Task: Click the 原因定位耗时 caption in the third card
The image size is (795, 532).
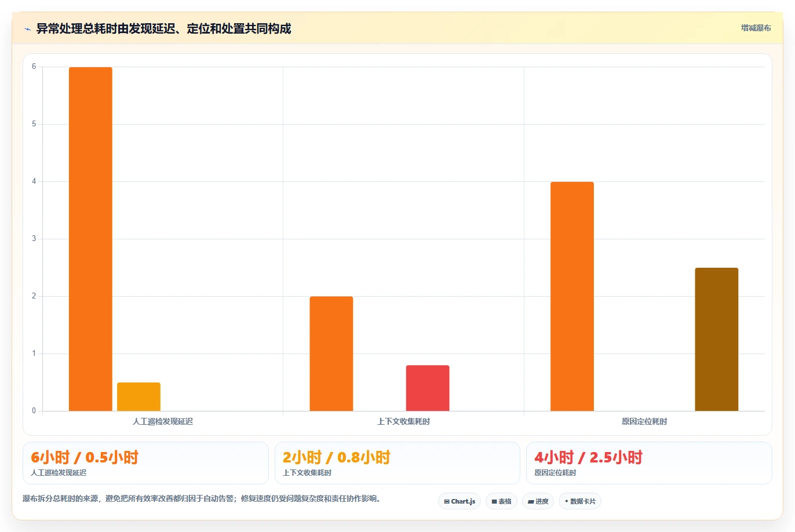Action: (x=555, y=473)
